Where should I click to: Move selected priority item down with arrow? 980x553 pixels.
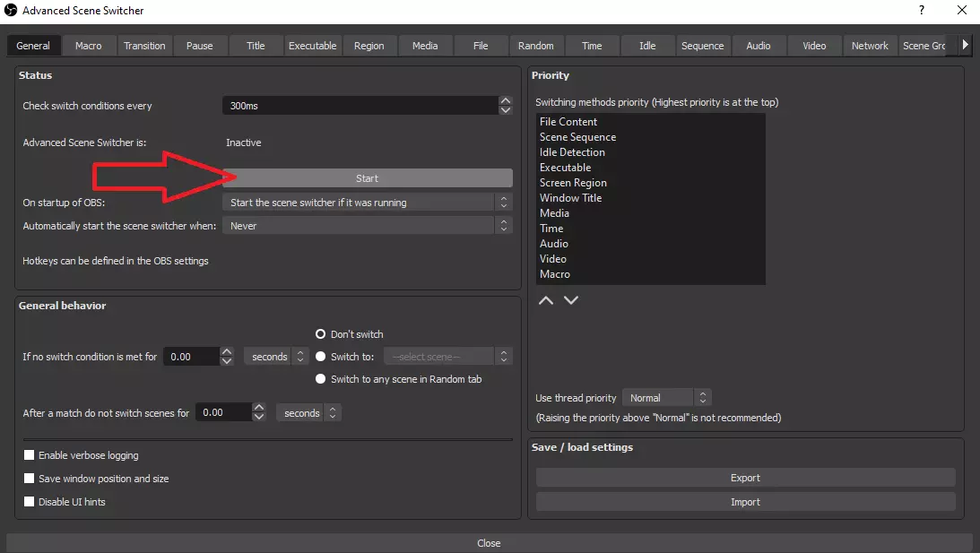(571, 300)
